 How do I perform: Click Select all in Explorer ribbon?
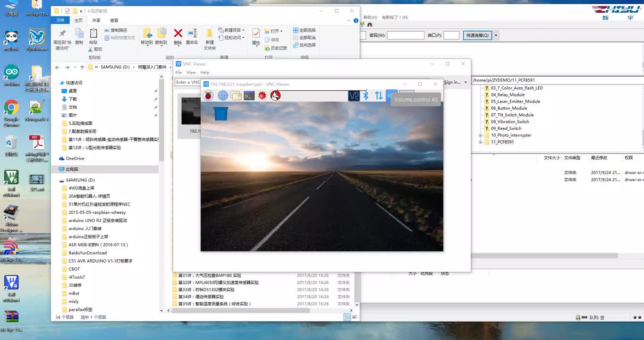tap(304, 30)
